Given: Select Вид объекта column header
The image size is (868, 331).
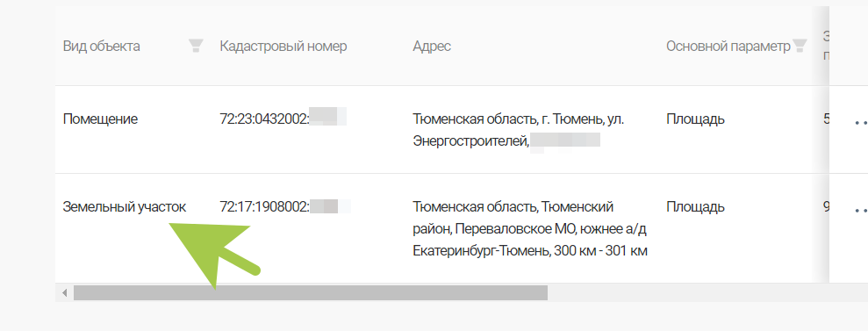Looking at the screenshot, I should (x=101, y=46).
